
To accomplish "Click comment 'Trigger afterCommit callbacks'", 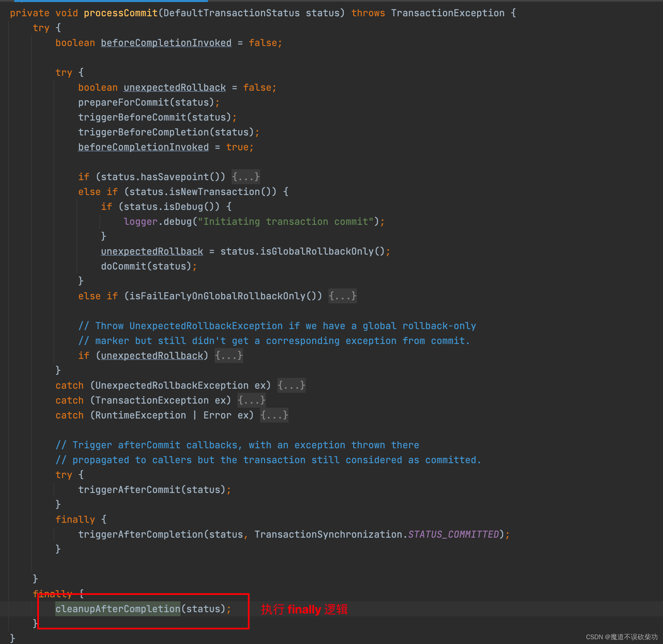I will point(237,445).
